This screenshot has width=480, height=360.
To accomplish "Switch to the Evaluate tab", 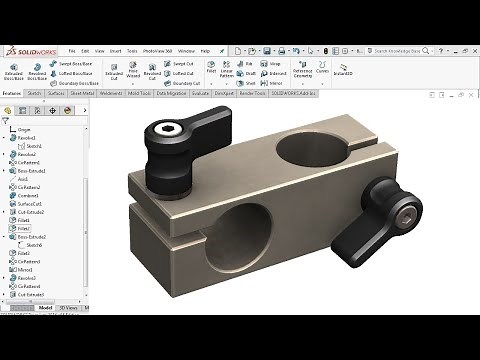I will point(200,93).
